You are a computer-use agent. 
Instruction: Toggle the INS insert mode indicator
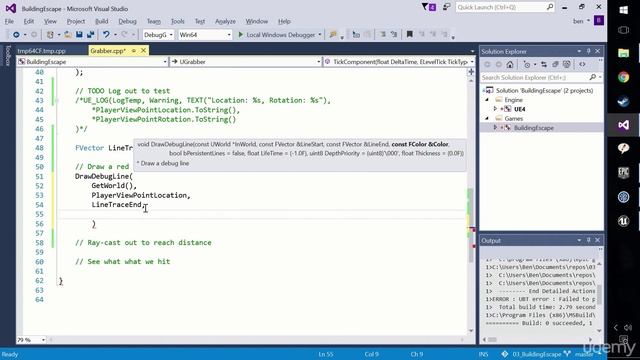click(x=483, y=354)
